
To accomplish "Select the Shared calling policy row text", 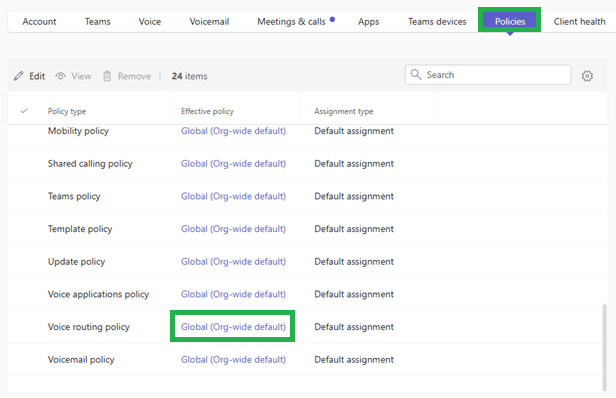I will pyautogui.click(x=90, y=163).
